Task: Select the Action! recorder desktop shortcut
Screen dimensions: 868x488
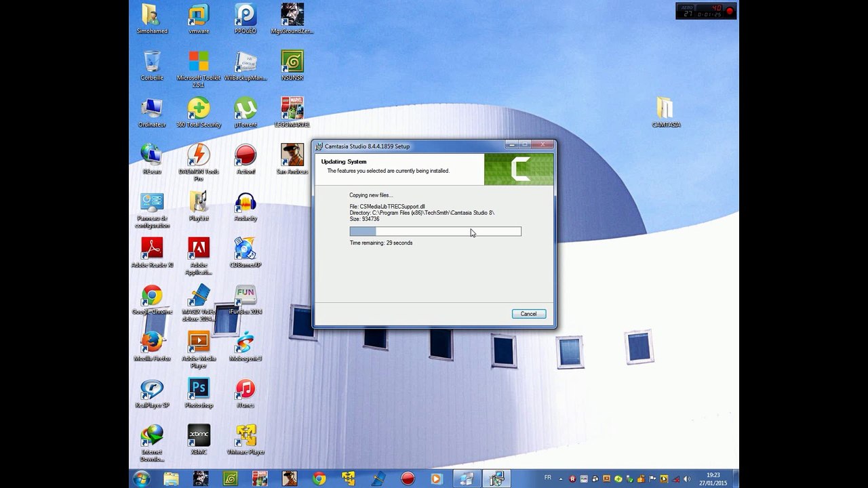Action: point(245,159)
